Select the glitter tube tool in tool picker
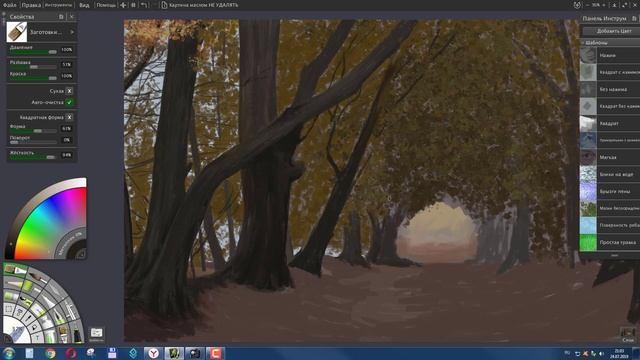The height and width of the screenshot is (360, 640). [x=50, y=338]
